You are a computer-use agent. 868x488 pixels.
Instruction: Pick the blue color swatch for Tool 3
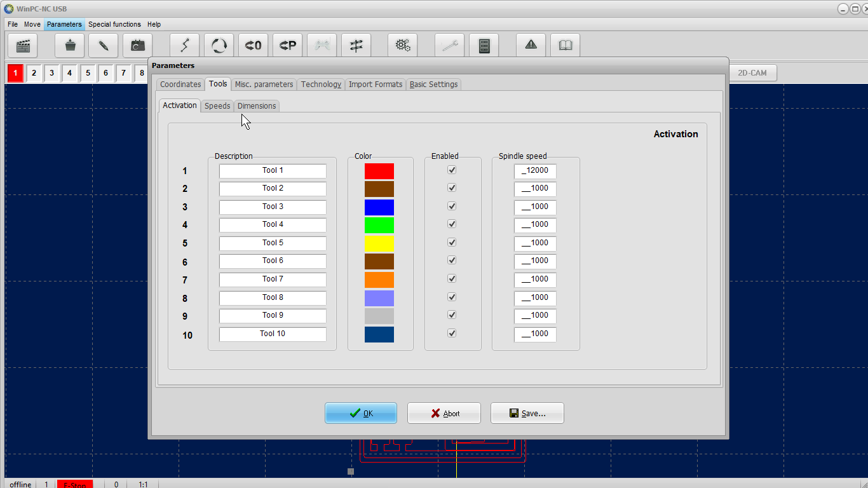[379, 207]
